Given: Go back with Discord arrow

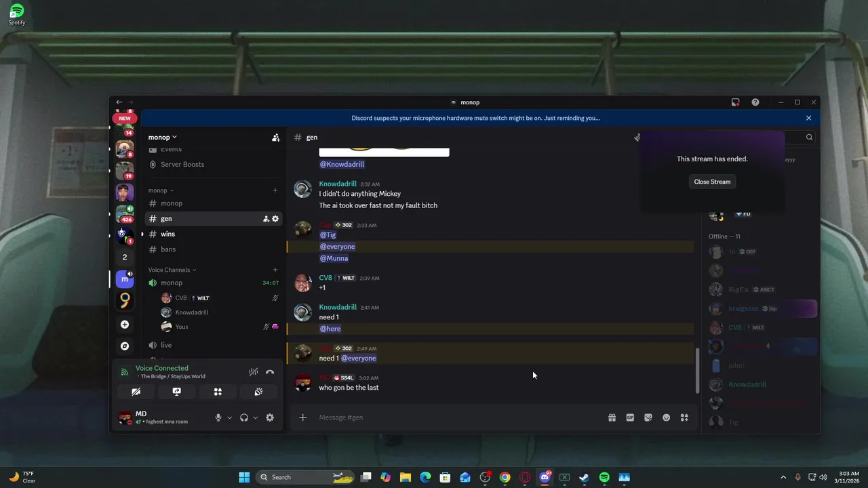Looking at the screenshot, I should point(119,102).
